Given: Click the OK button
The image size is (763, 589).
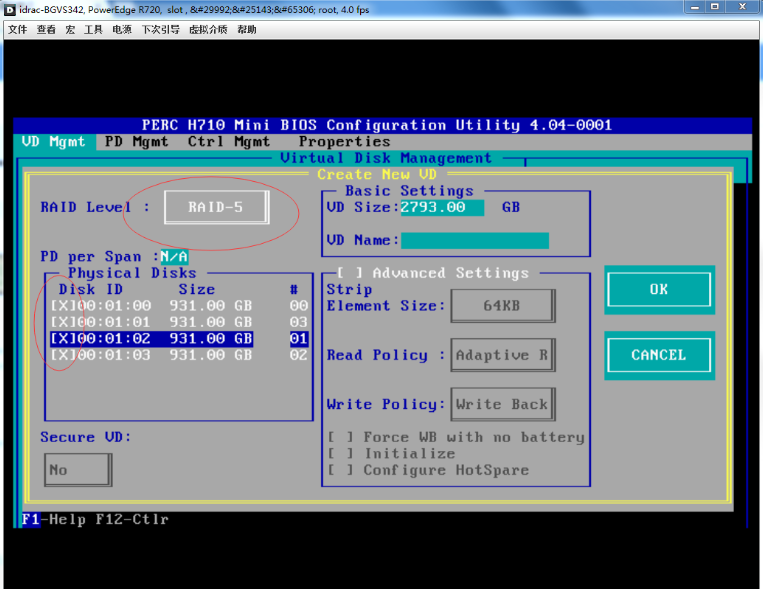Looking at the screenshot, I should click(659, 289).
